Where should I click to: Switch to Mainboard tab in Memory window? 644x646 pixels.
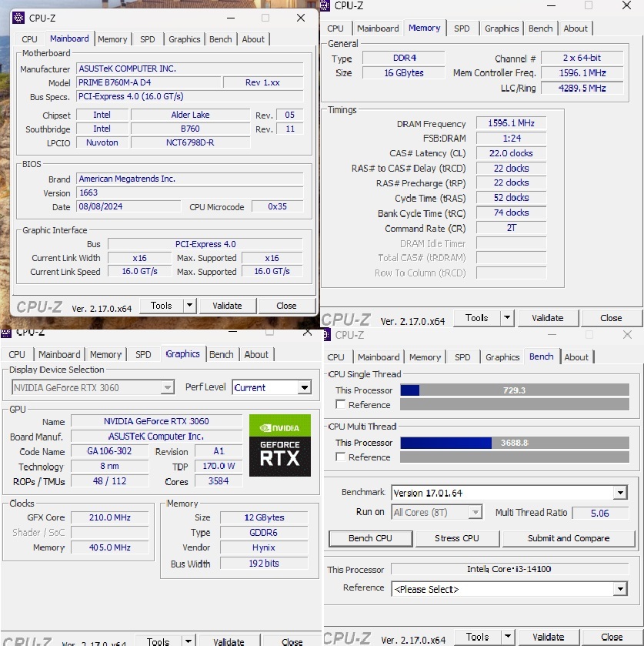pyautogui.click(x=378, y=28)
